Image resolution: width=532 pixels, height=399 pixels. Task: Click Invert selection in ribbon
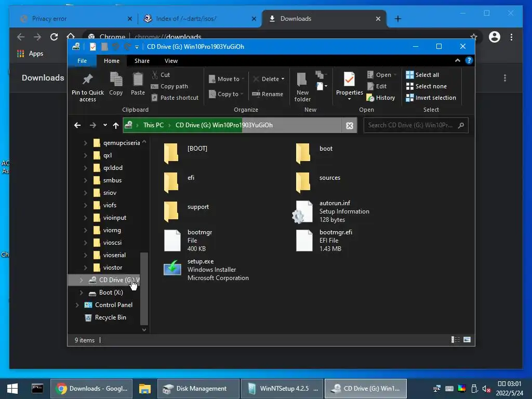[x=431, y=98]
